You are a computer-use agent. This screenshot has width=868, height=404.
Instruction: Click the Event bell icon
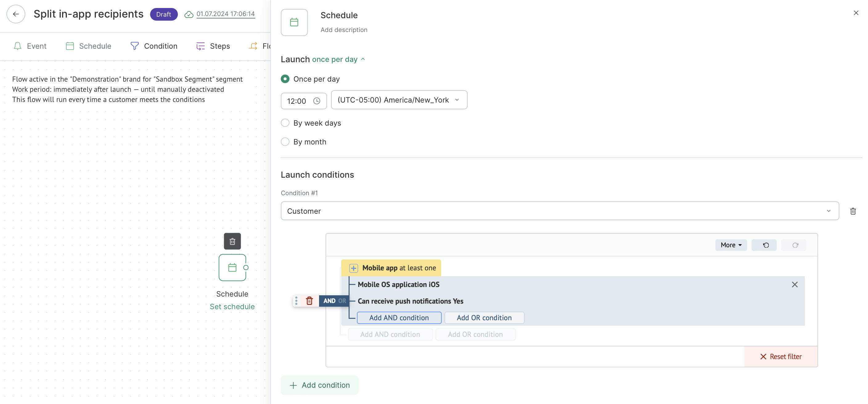[18, 46]
